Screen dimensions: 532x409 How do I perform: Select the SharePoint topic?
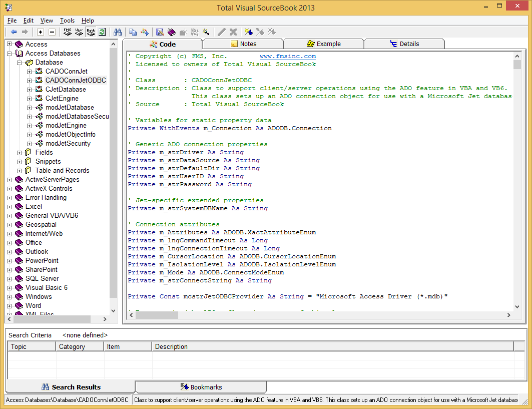pyautogui.click(x=42, y=269)
